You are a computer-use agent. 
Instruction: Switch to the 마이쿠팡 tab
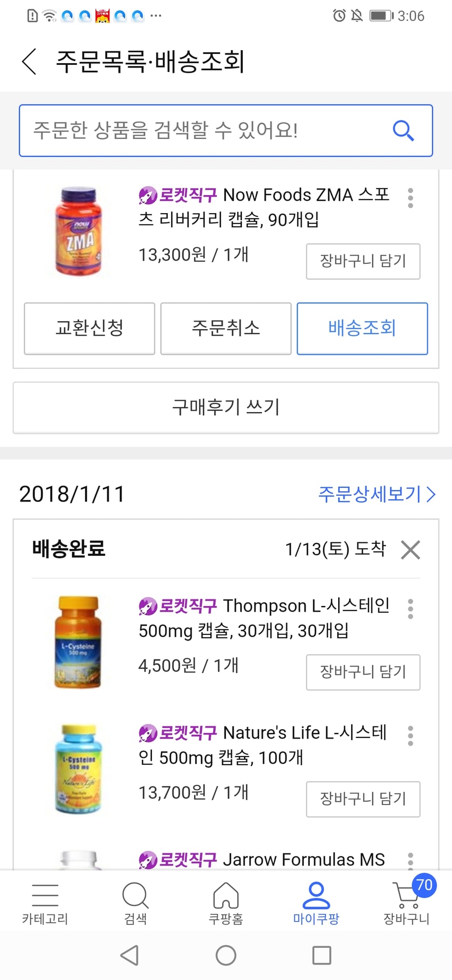point(316,903)
